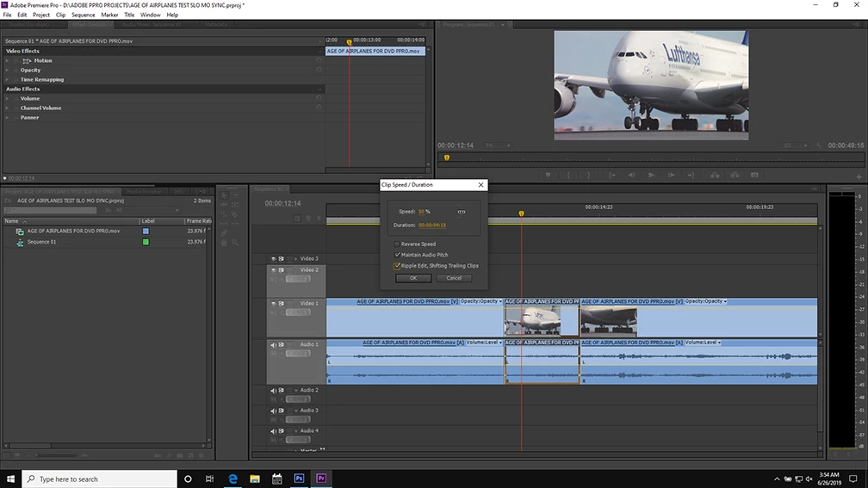Expand the Channel Volume properties
The height and width of the screenshot is (488, 868).
pyautogui.click(x=7, y=108)
